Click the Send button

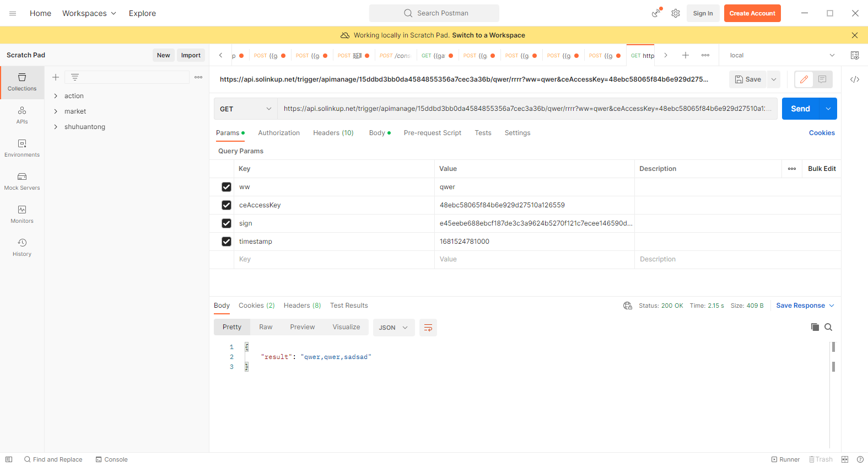coord(801,109)
